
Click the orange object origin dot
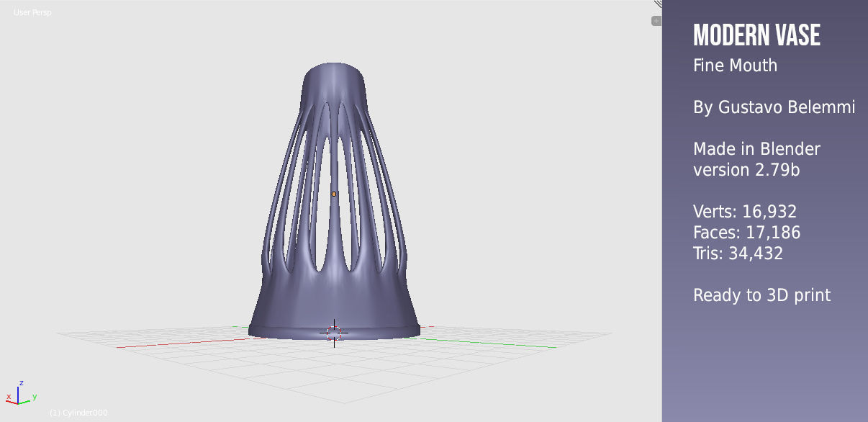(334, 194)
